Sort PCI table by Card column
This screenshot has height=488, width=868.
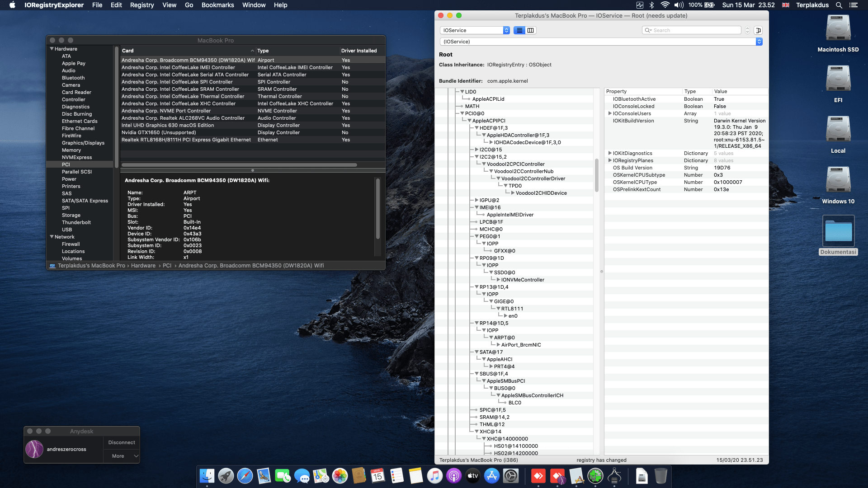pos(188,51)
